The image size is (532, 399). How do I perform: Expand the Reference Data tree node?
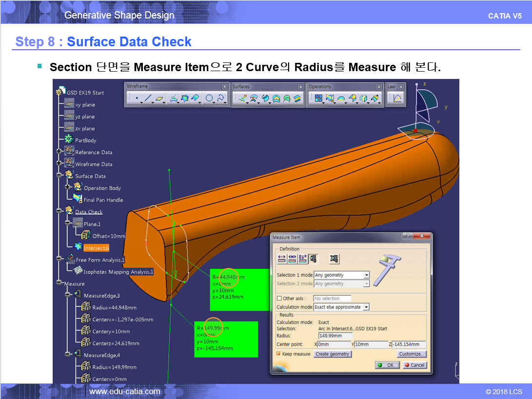[59, 152]
